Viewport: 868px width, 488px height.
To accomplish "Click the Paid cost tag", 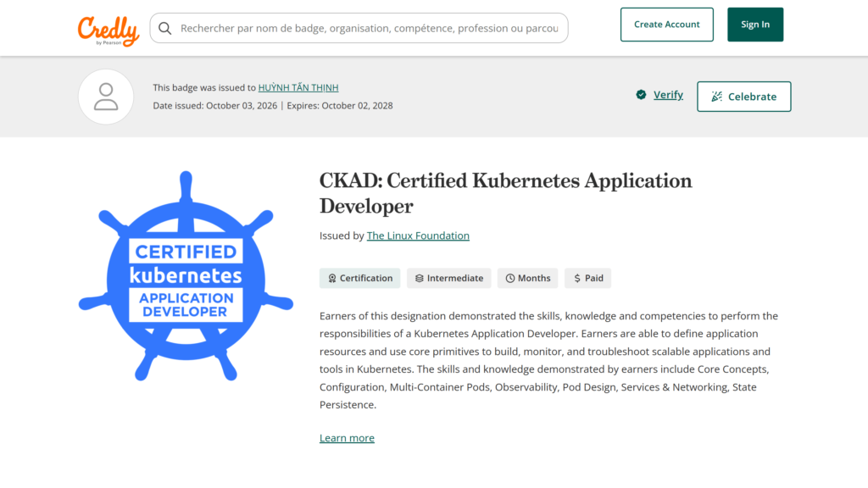I will [x=588, y=278].
